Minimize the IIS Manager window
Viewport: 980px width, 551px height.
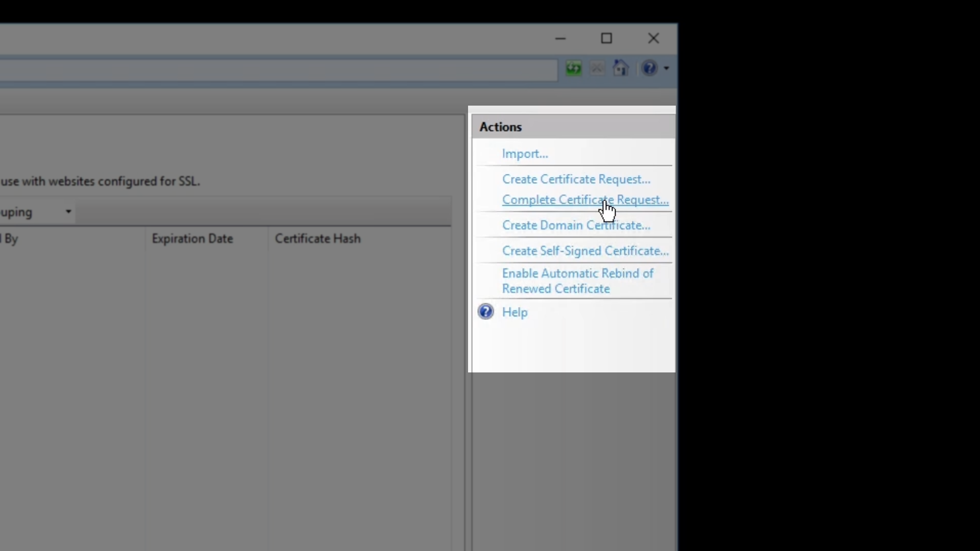[x=560, y=39]
